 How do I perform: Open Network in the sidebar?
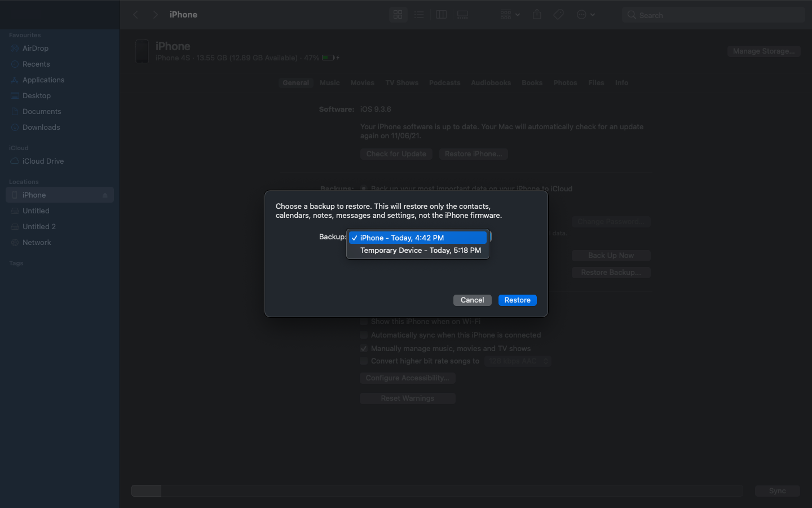(x=60, y=243)
